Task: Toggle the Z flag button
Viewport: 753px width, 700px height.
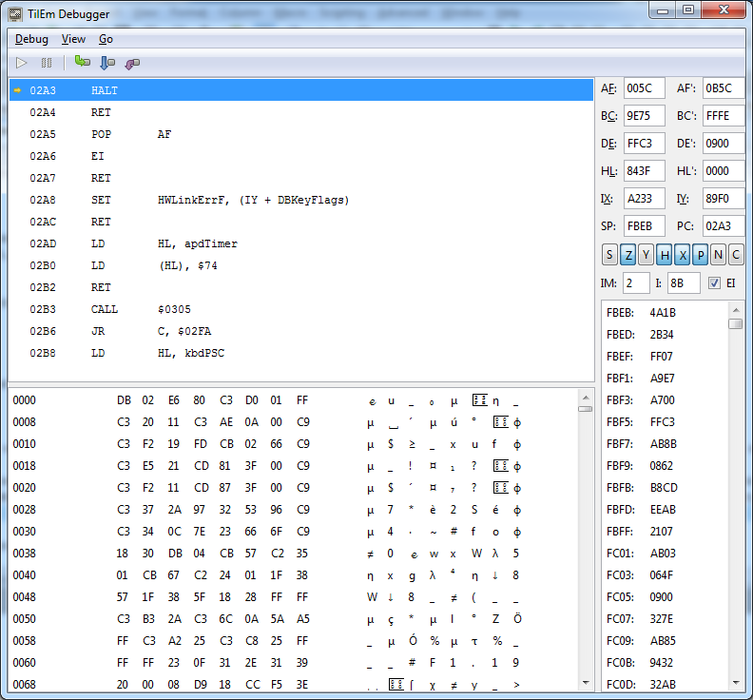Action: (627, 254)
